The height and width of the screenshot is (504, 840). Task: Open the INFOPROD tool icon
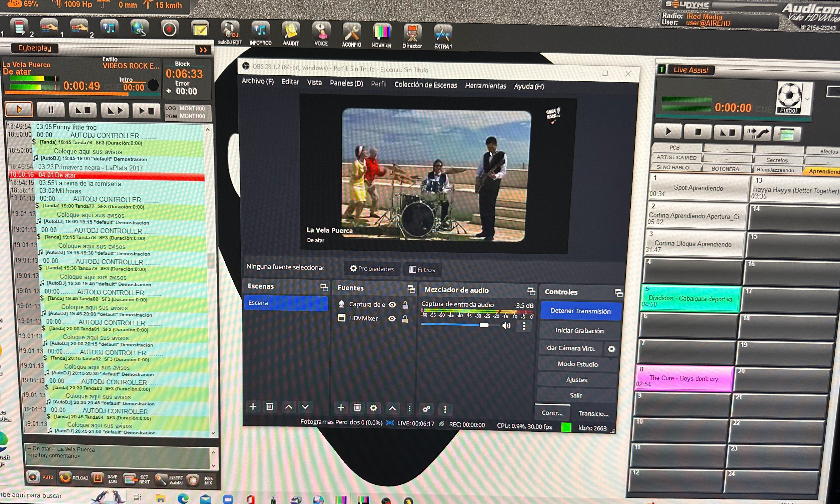260,33
